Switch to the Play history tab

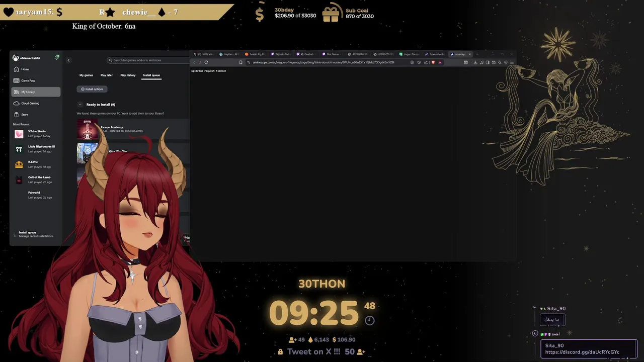coord(128,75)
